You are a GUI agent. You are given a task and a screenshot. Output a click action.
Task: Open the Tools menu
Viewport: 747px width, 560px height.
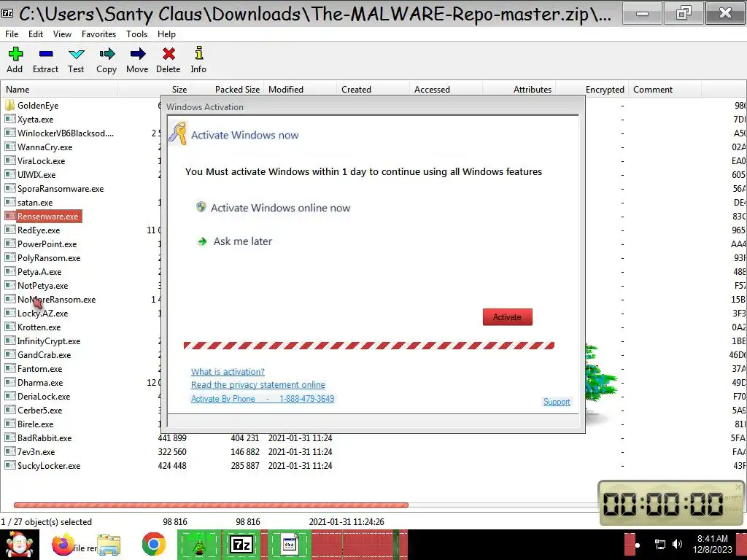click(x=136, y=34)
